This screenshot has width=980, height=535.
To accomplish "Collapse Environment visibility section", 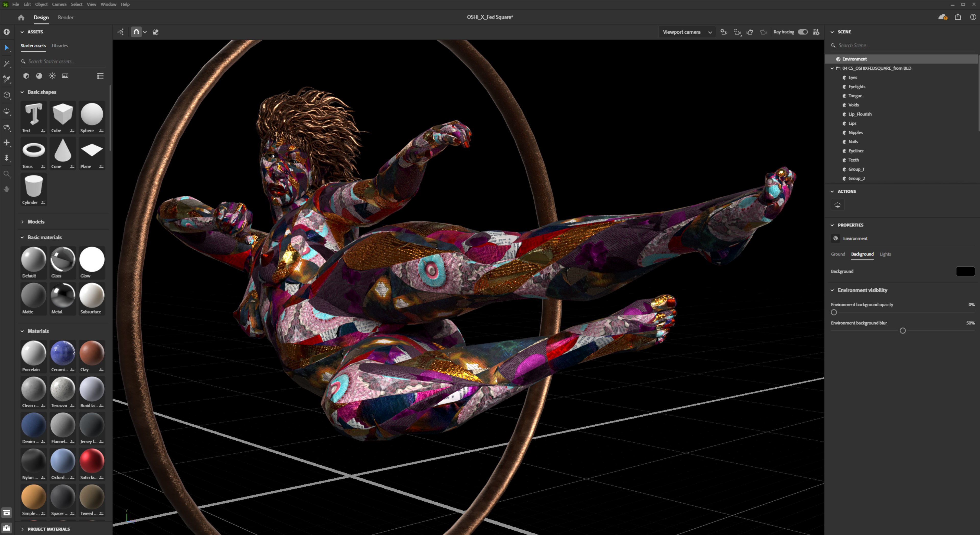I will [x=832, y=290].
